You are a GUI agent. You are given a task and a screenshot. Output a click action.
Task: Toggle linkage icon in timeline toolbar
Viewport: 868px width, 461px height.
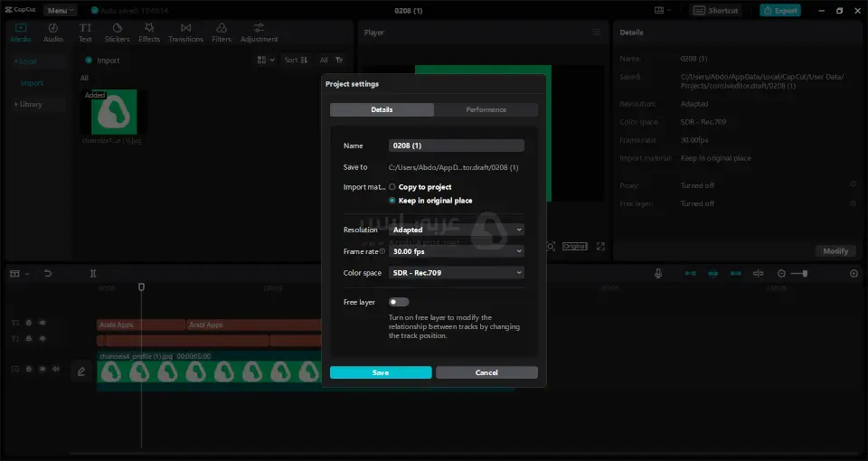(x=735, y=273)
